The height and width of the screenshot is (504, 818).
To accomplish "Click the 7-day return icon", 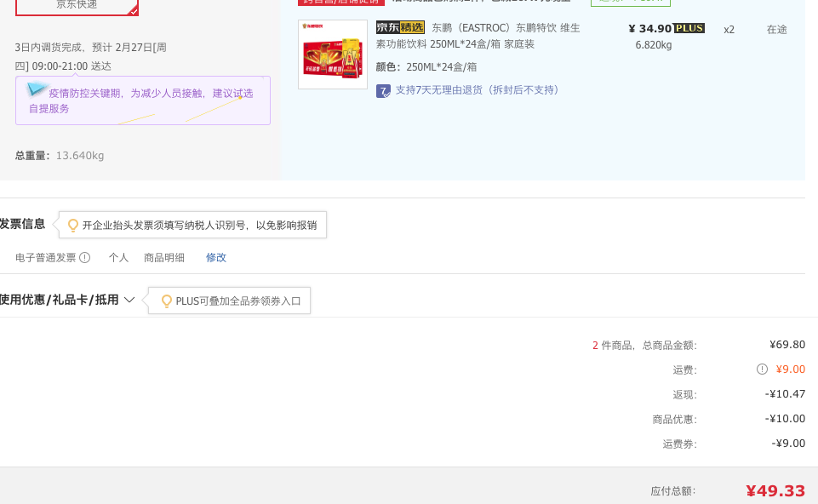I will [x=383, y=91].
